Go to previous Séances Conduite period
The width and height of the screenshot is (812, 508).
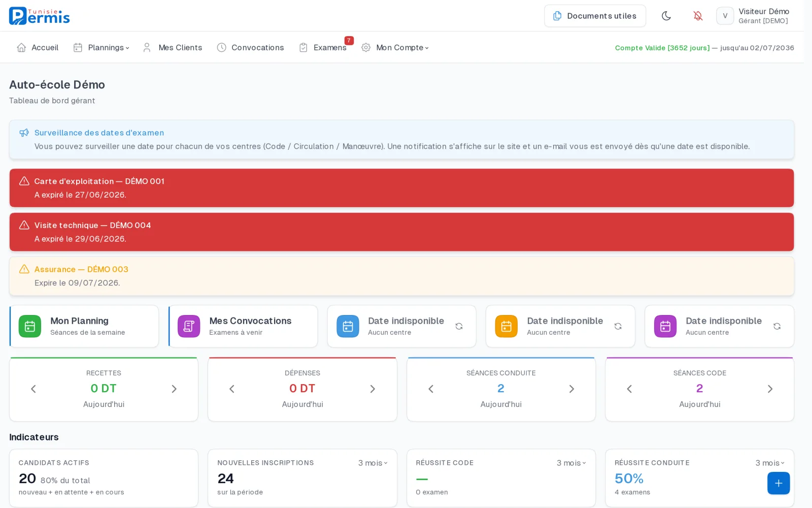point(431,389)
